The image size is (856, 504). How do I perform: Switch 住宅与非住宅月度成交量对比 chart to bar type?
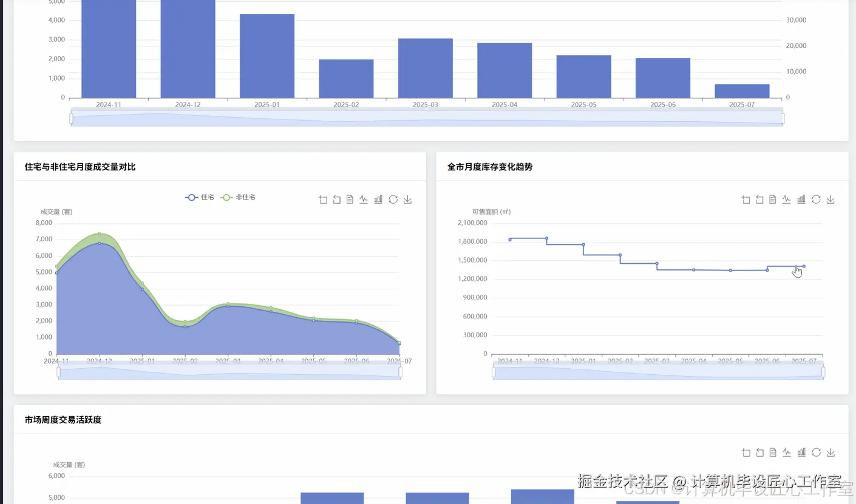[378, 200]
